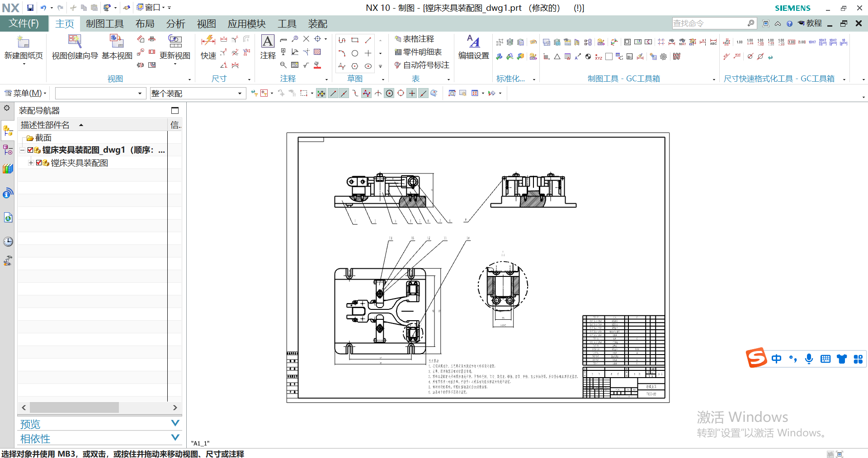Select the circle sketch tool
This screenshot has height=458, width=868.
355,53
